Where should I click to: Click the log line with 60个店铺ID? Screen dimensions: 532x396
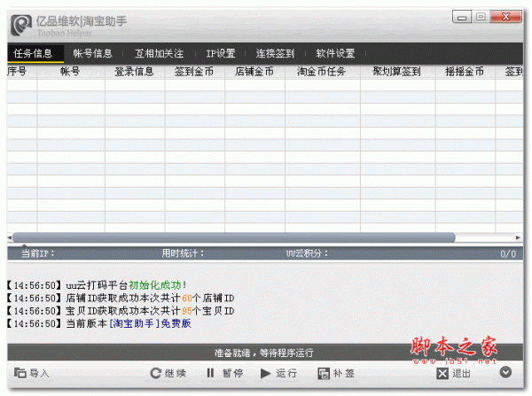coord(121,299)
